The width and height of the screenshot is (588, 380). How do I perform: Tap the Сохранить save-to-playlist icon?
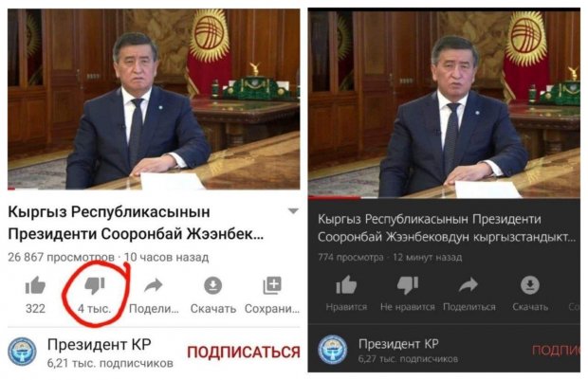(x=272, y=285)
